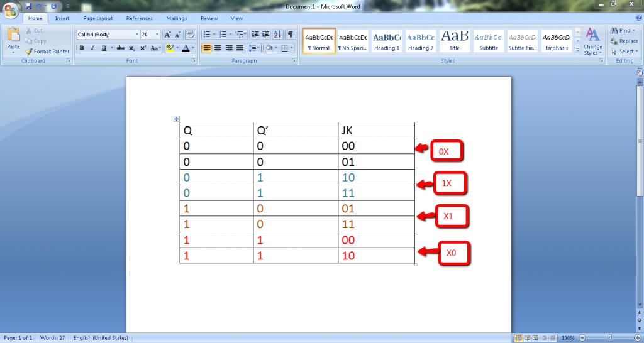This screenshot has height=343, width=644.
Task: Open the font name dropdown
Action: pyautogui.click(x=136, y=35)
